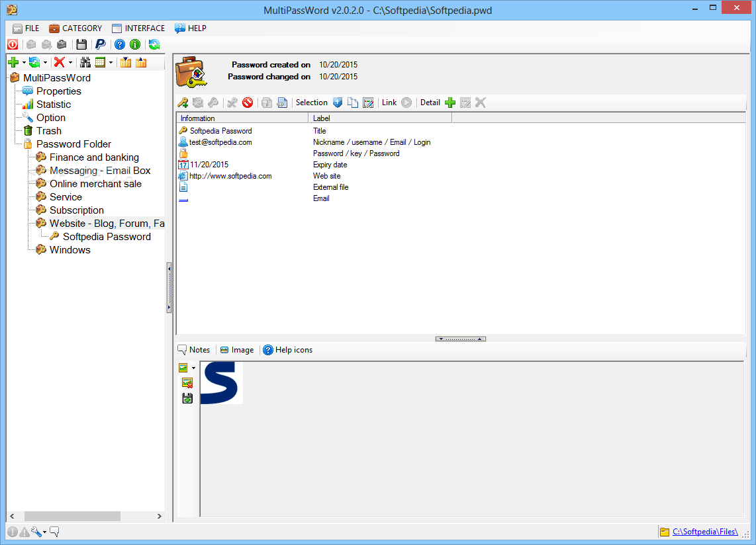Click the green info about icon

[135, 45]
